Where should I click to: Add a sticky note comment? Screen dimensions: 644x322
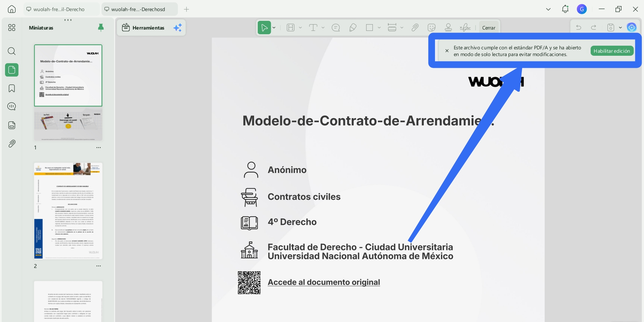tap(336, 28)
